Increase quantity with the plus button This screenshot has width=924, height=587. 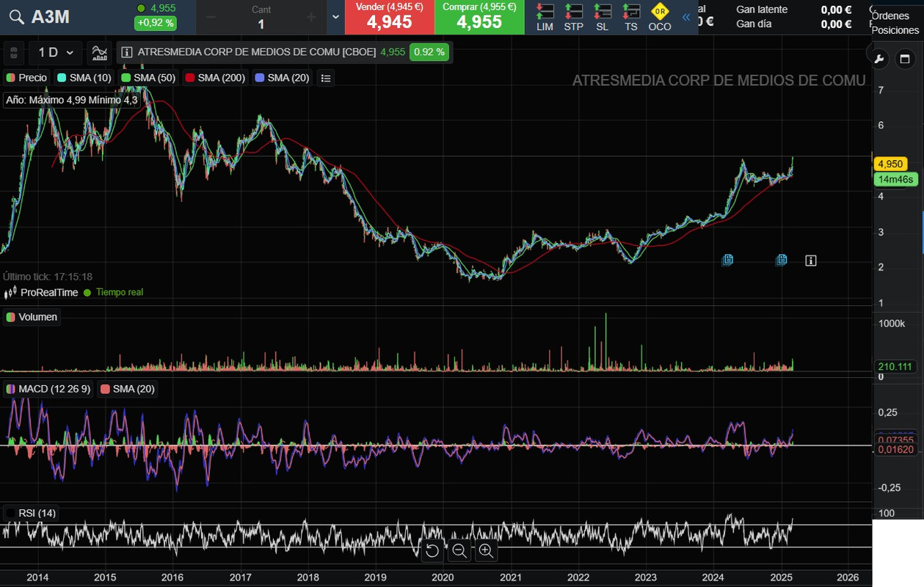pos(311,17)
